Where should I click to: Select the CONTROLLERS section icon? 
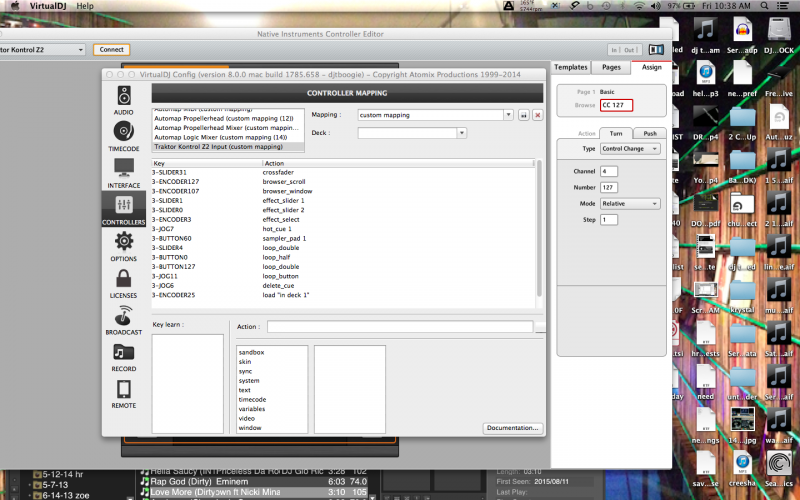(x=123, y=210)
